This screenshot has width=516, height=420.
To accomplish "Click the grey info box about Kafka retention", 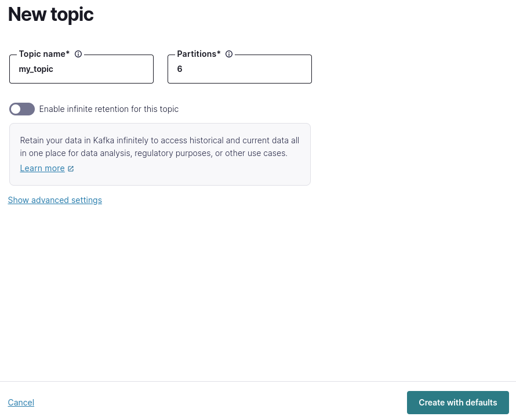I will [x=232, y=171].
